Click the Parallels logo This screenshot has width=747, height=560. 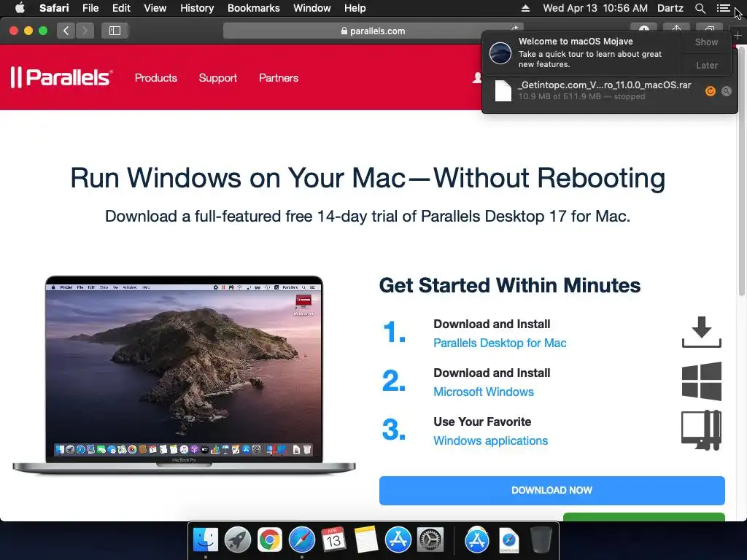click(x=61, y=77)
